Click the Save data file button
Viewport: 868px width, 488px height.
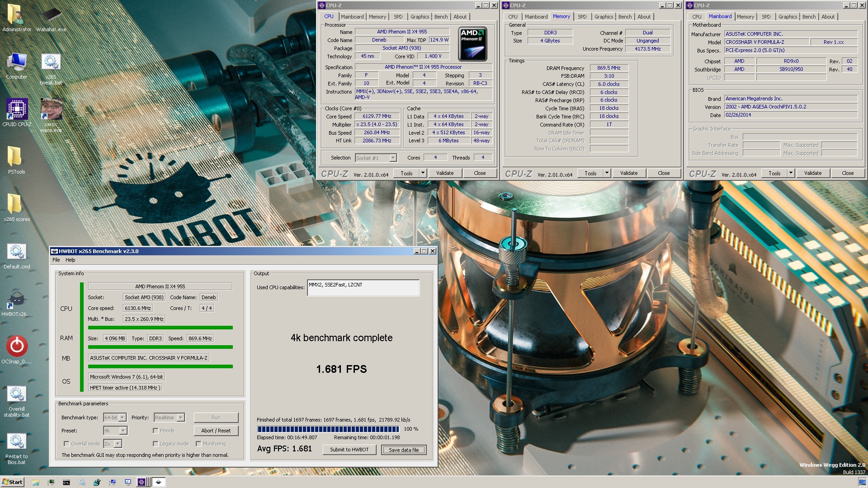pyautogui.click(x=404, y=450)
